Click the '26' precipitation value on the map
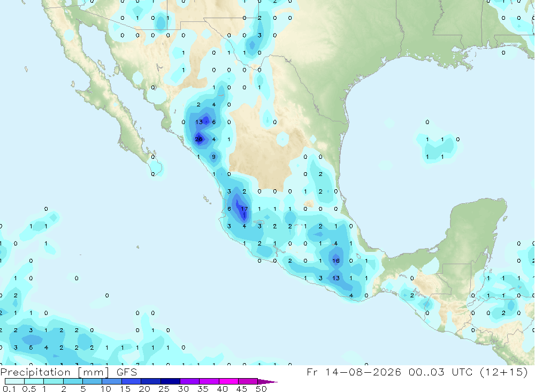The image size is (535, 392). [x=198, y=139]
